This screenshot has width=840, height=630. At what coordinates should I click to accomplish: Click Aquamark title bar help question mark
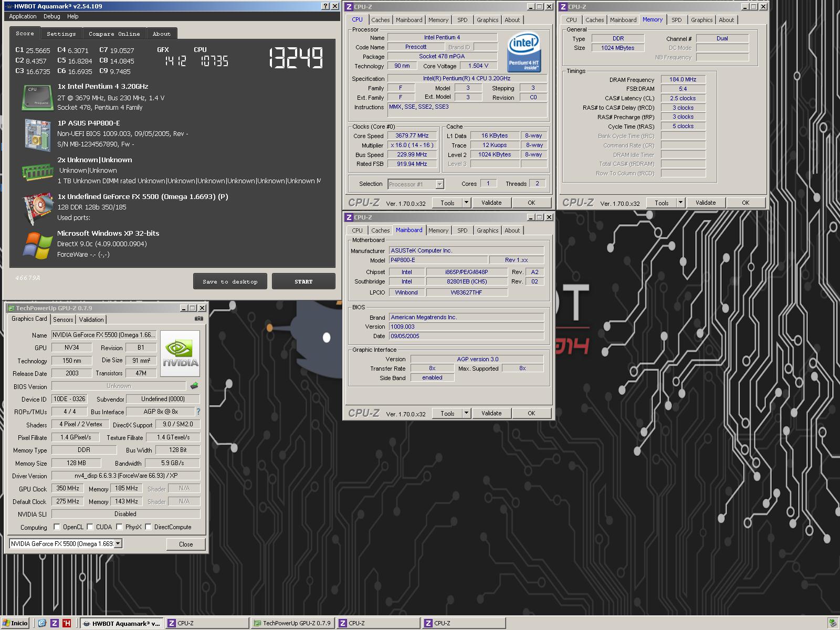(x=326, y=6)
